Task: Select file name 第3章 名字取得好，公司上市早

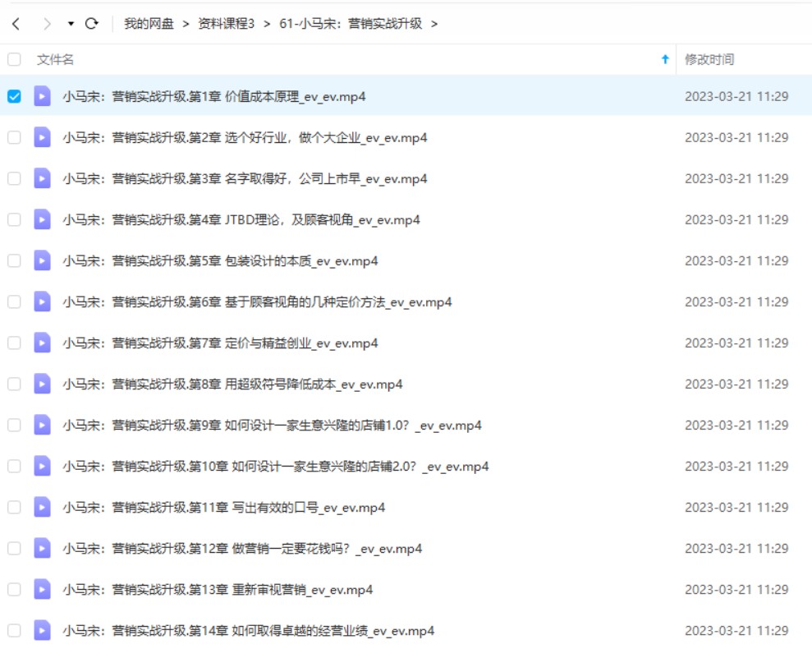Action: point(245,179)
